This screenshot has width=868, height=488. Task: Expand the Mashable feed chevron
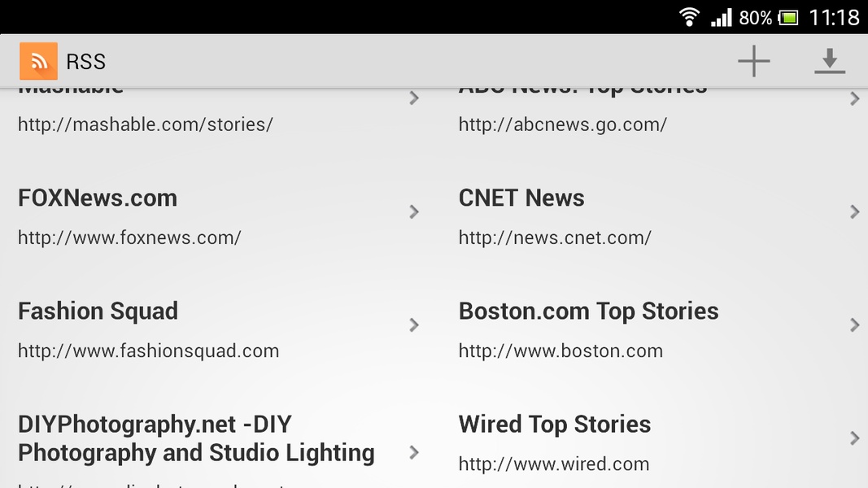413,98
